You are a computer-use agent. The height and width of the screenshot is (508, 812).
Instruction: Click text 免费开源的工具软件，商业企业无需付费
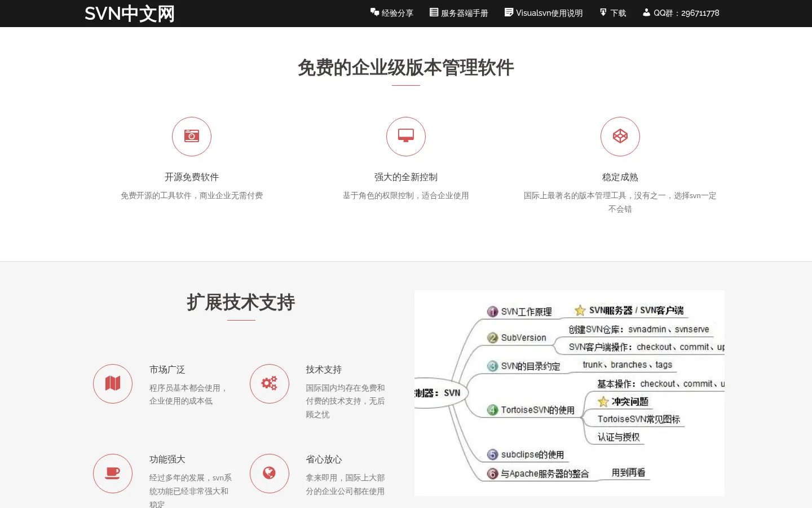pyautogui.click(x=192, y=196)
